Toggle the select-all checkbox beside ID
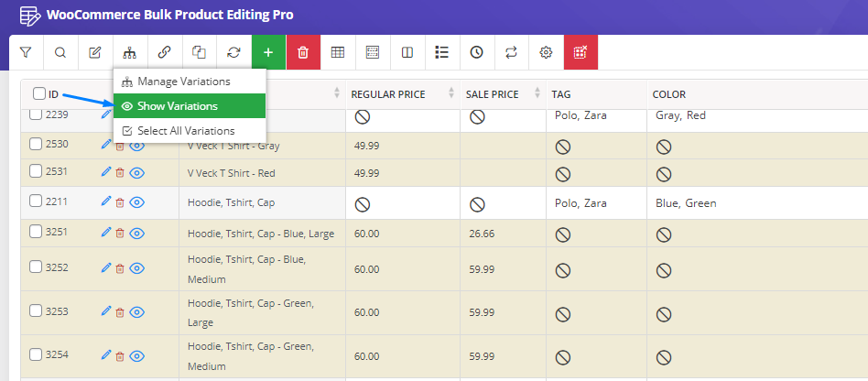868x381 pixels. 38,93
